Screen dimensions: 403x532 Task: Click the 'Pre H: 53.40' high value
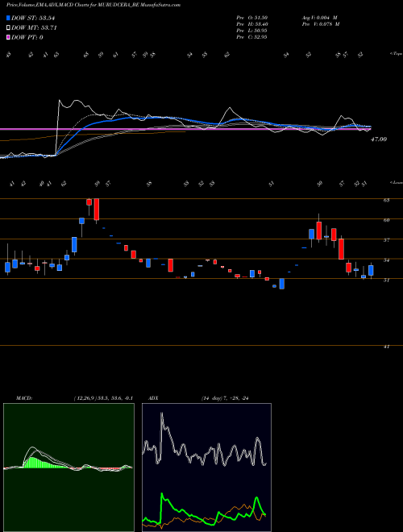click(x=252, y=24)
